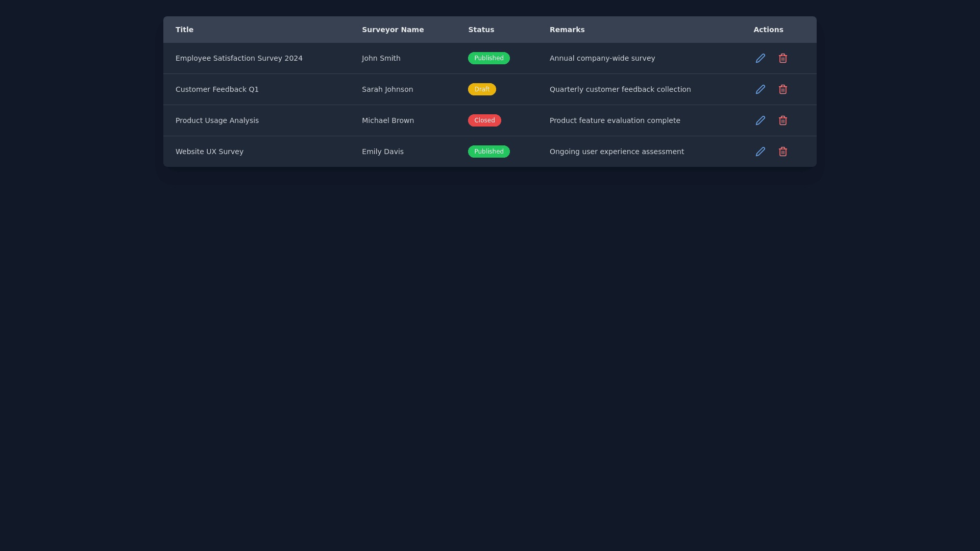Delete the Product Usage Analysis survey
This screenshot has width=980, height=551.
782,120
